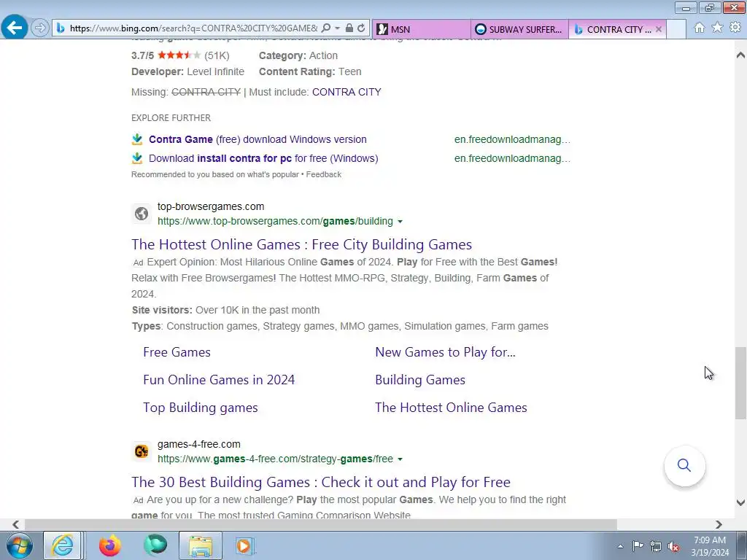Screen dimensions: 747x560
Task: Click the vertical scrollbar thumb
Action: pyautogui.click(x=740, y=384)
